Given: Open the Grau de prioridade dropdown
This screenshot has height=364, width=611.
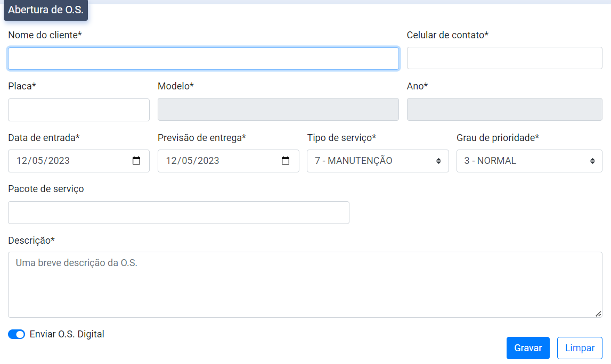Looking at the screenshot, I should (x=529, y=161).
